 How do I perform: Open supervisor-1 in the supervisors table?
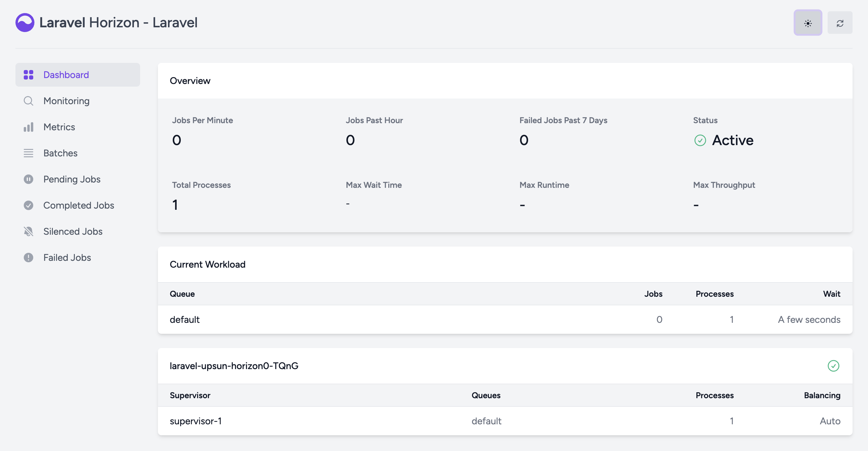pos(196,421)
